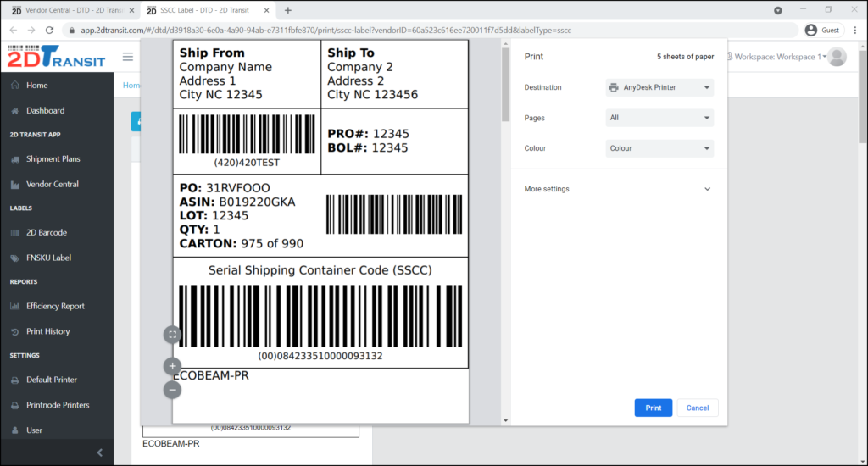Click the browser forward arrow
Viewport: 868px width, 466px height.
[x=31, y=30]
